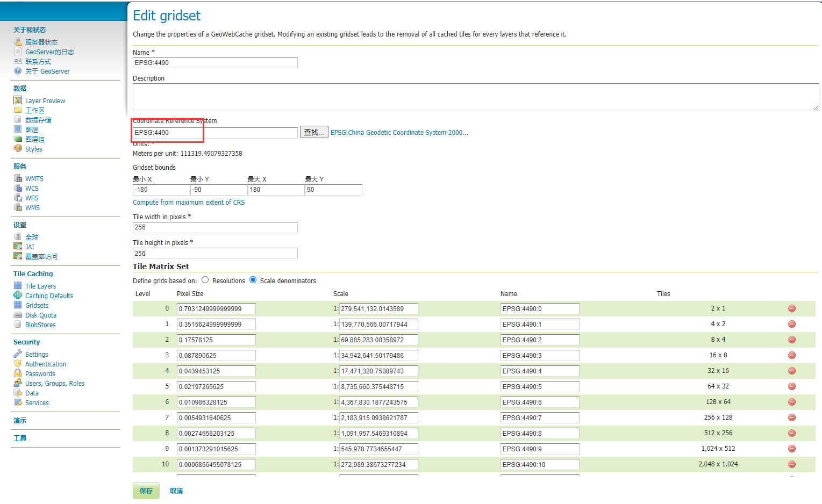Remove level 5 with red delete icon
The image size is (822, 504).
pos(792,386)
